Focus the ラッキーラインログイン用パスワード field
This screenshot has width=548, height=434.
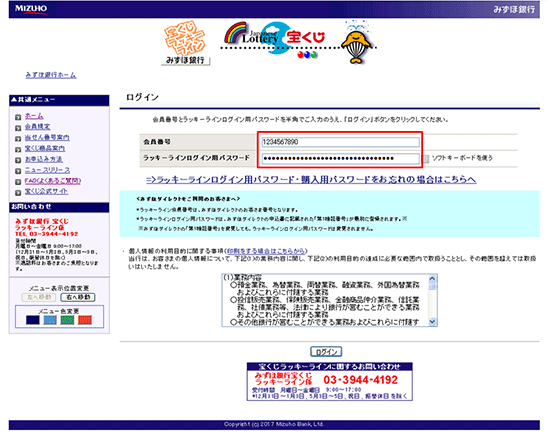[x=340, y=158]
